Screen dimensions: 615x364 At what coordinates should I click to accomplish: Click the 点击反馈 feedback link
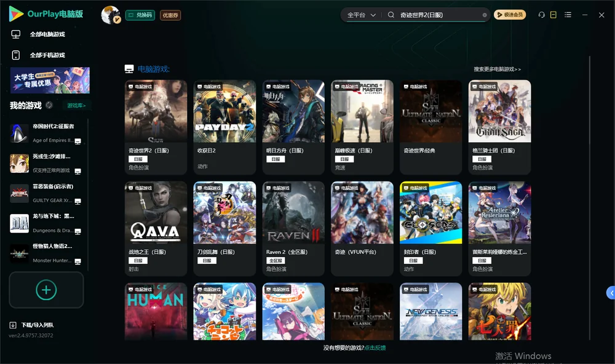pos(375,348)
